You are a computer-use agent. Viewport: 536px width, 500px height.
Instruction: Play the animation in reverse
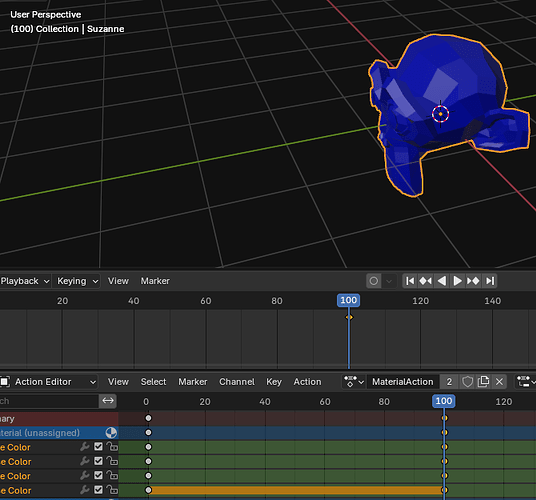441,281
